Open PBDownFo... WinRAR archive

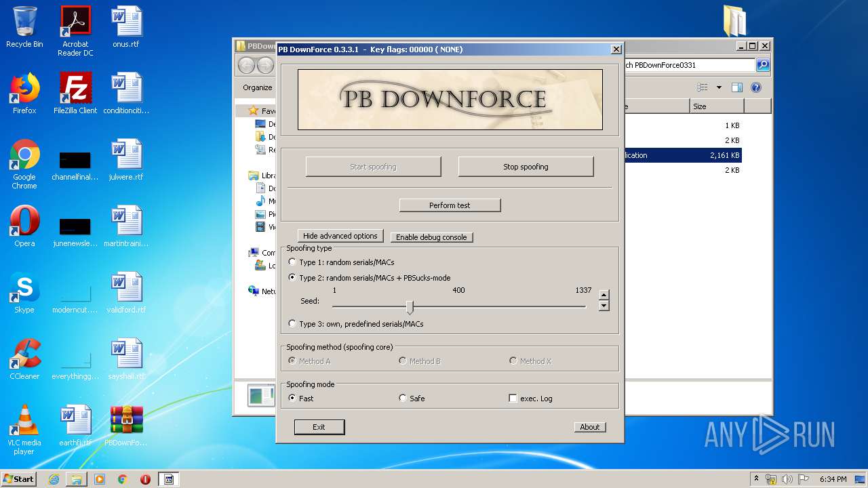pos(126,426)
